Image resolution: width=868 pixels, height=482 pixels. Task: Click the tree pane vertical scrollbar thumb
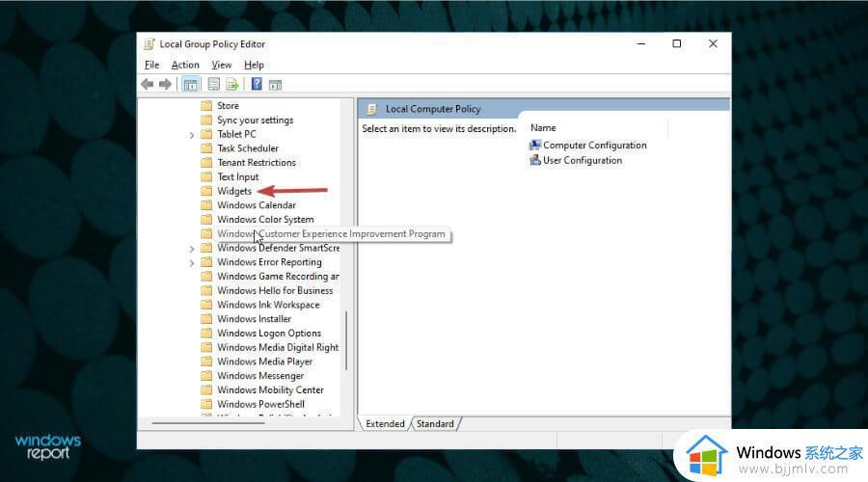346,340
